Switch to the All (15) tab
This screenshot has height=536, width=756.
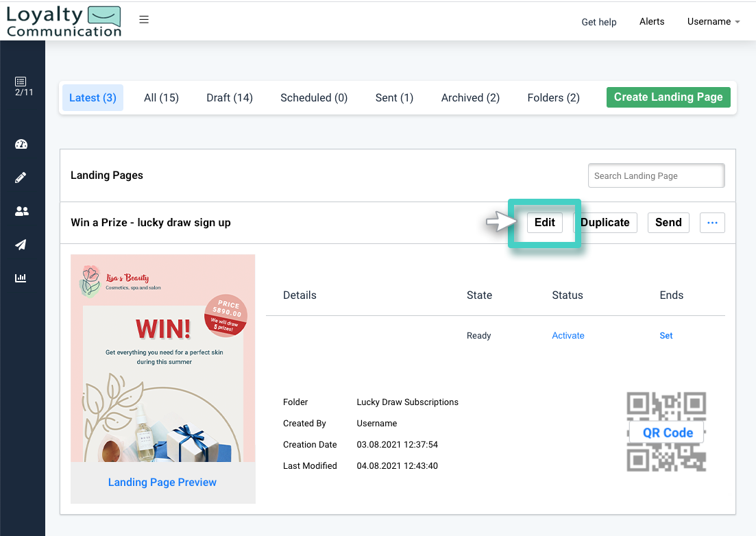click(x=162, y=98)
